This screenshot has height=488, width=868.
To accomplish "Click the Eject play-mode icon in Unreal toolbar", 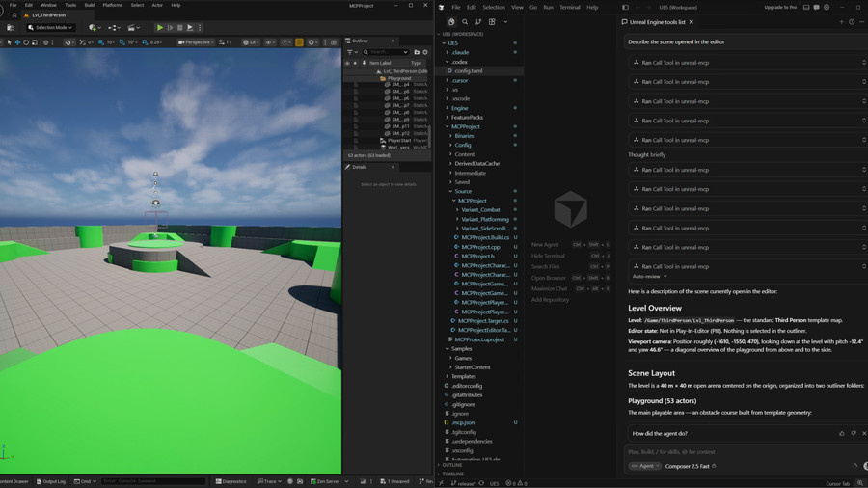I will tap(190, 27).
